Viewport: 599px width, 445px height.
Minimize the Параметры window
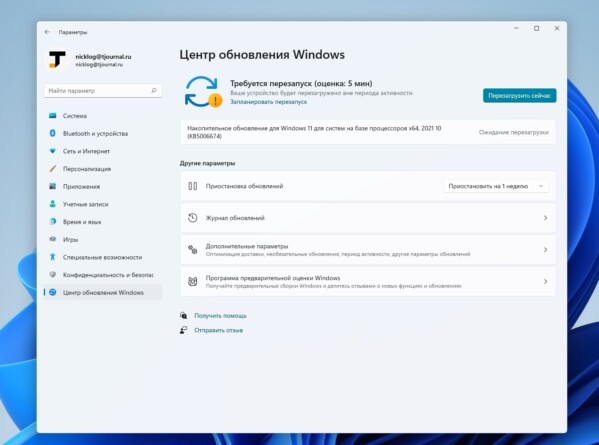click(x=516, y=28)
